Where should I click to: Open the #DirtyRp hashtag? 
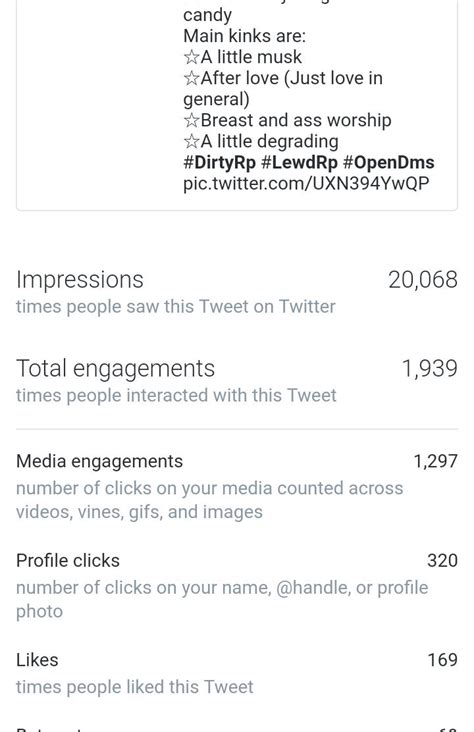click(219, 162)
